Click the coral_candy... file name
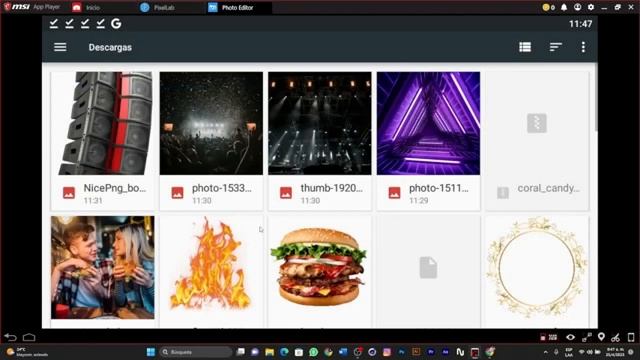This screenshot has width=640, height=360. click(x=549, y=188)
